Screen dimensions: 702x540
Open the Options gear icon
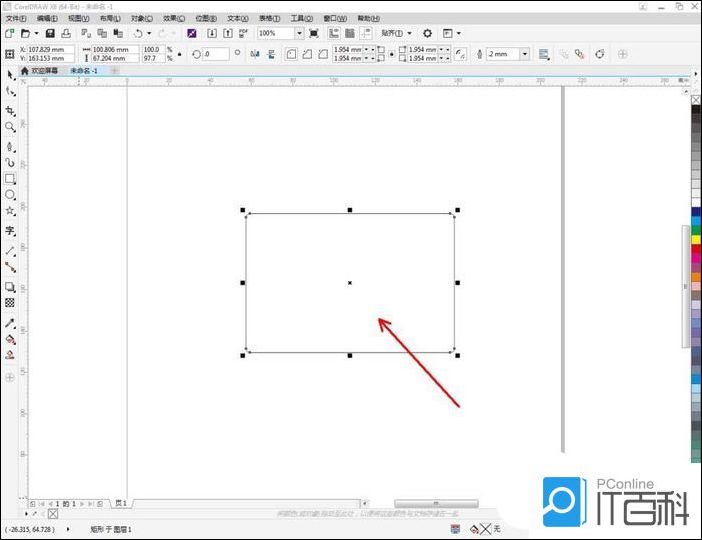pos(428,33)
